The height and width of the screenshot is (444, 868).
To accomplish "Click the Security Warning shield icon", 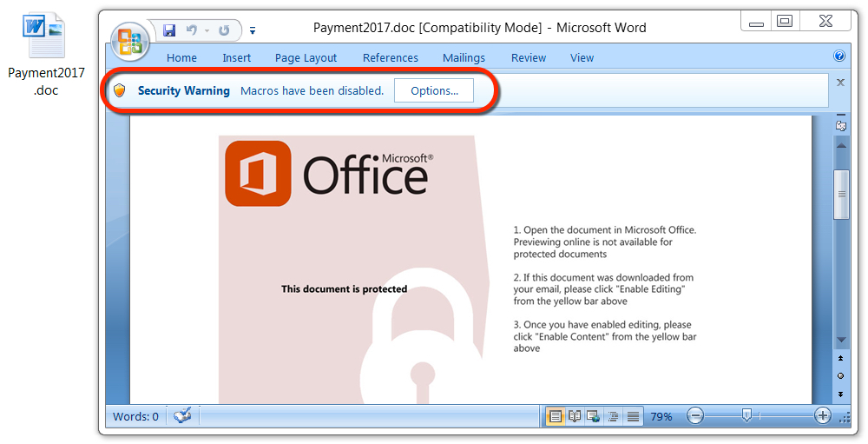I will (120, 90).
